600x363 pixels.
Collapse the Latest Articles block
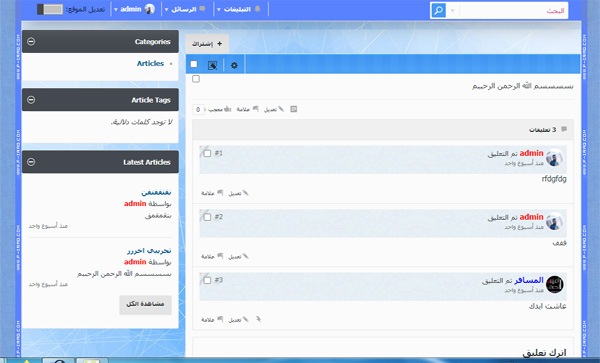click(x=31, y=162)
